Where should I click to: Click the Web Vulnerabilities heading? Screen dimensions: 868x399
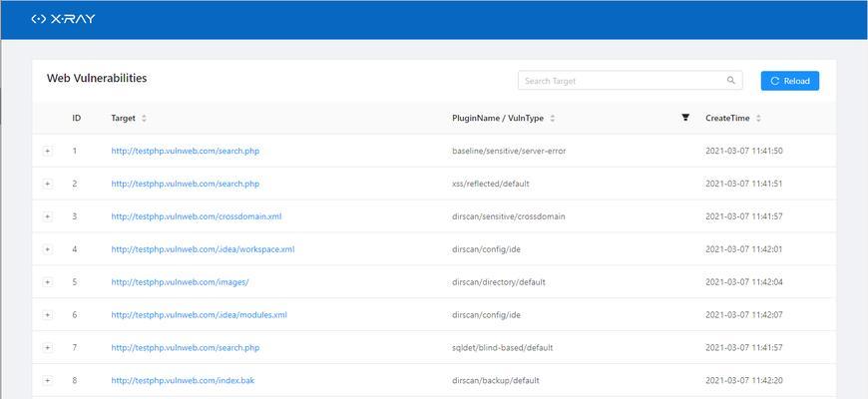(97, 78)
